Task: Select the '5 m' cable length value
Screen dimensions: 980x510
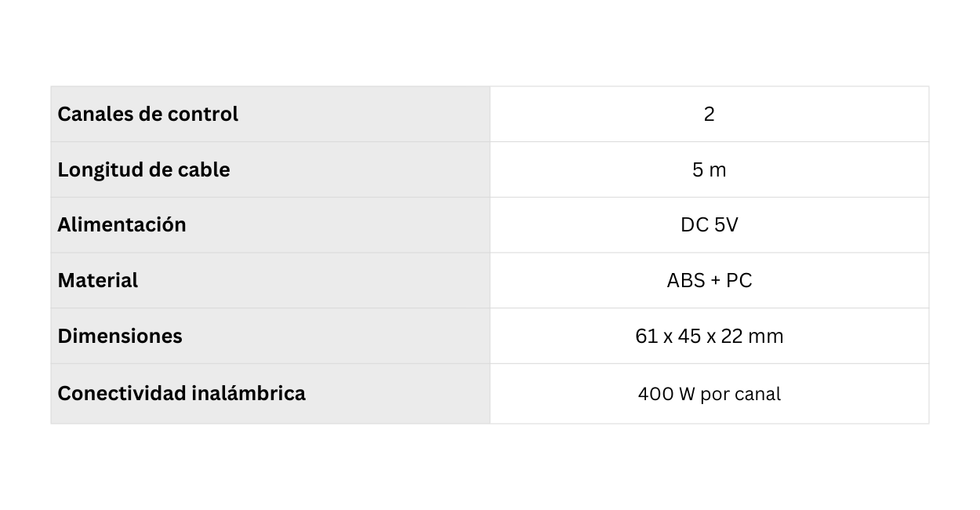Action: pyautogui.click(x=709, y=170)
